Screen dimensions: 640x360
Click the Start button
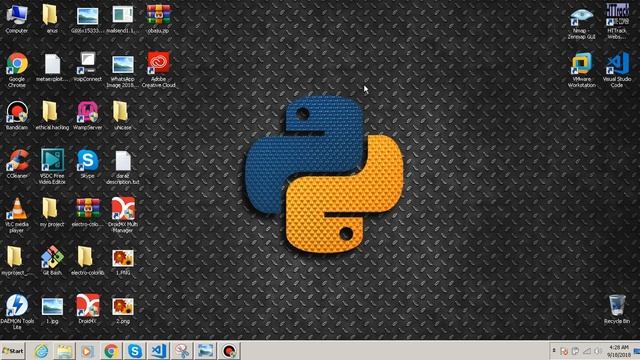[x=13, y=351]
